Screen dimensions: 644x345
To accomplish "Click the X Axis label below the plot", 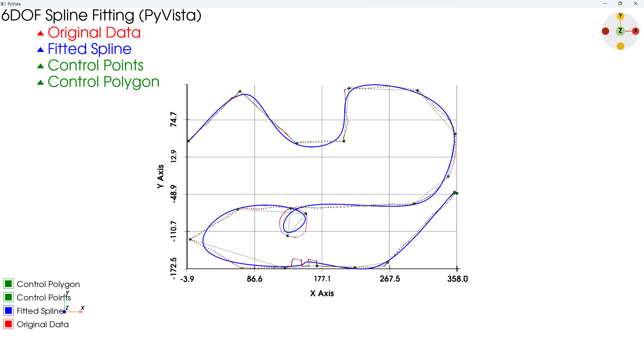I will pyautogui.click(x=322, y=293).
